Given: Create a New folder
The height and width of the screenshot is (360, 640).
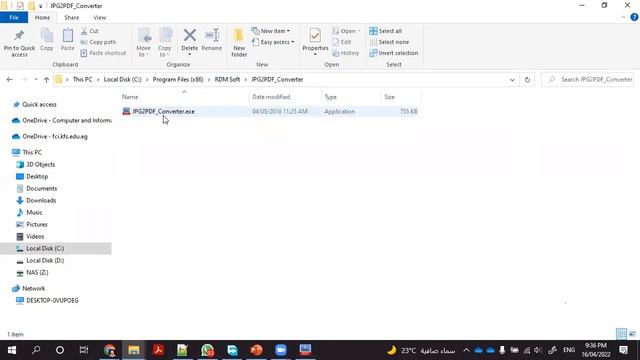Looking at the screenshot, I should click(239, 42).
